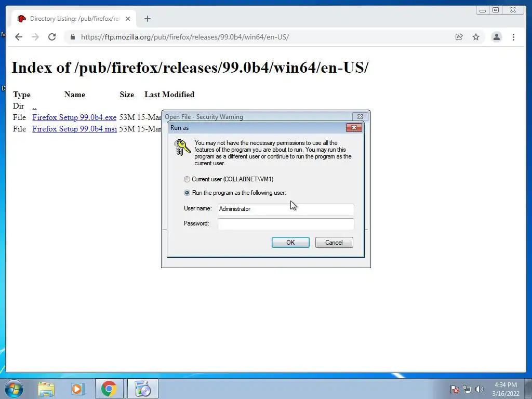Open the volume speaker icon
Screen dimensions: 532x399
pyautogui.click(x=479, y=389)
